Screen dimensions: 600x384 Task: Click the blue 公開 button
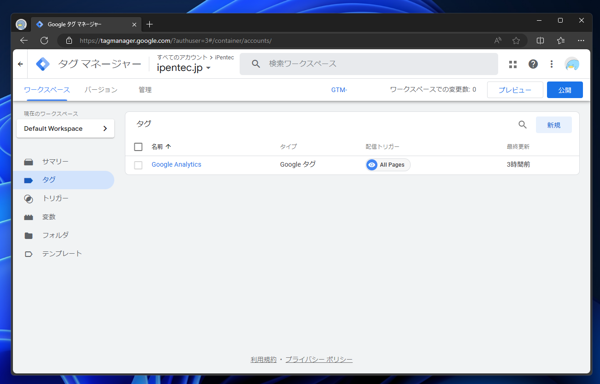coord(565,90)
